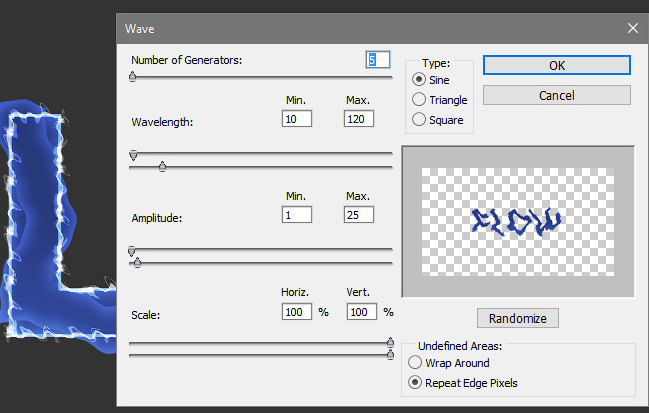Click the Number of Generators label
This screenshot has width=649, height=413.
(x=187, y=60)
